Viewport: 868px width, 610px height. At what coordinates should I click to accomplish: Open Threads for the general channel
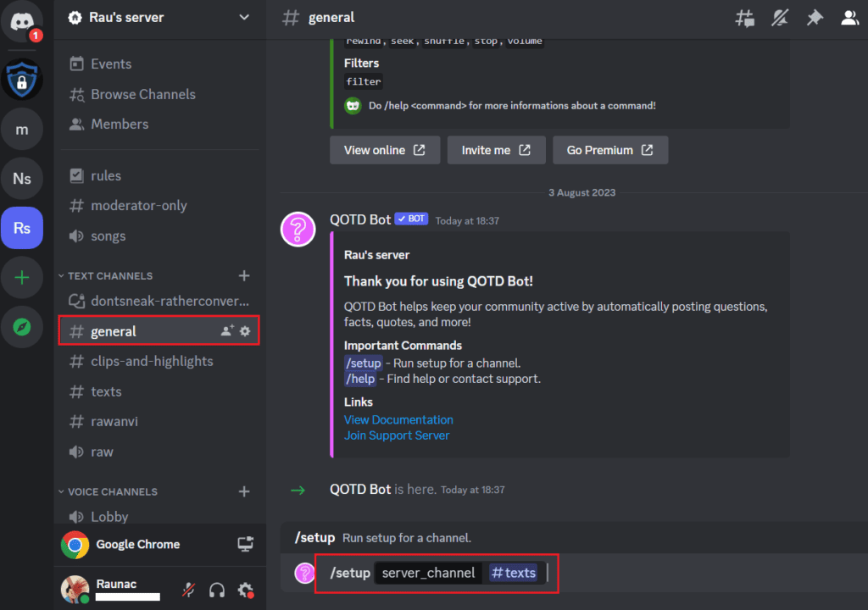point(744,17)
